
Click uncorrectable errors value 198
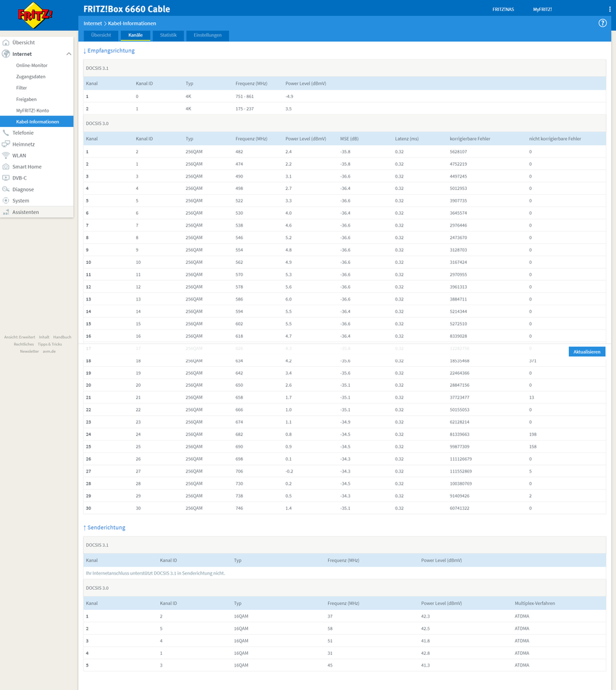533,434
